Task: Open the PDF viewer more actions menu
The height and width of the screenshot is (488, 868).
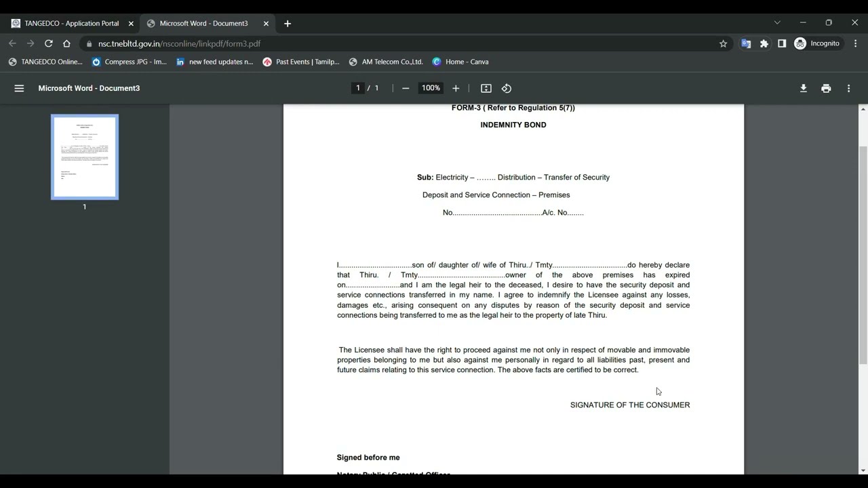Action: coord(848,88)
